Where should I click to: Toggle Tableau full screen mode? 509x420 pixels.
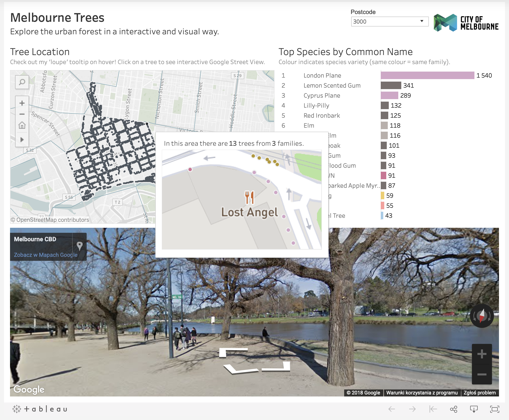[x=494, y=409]
